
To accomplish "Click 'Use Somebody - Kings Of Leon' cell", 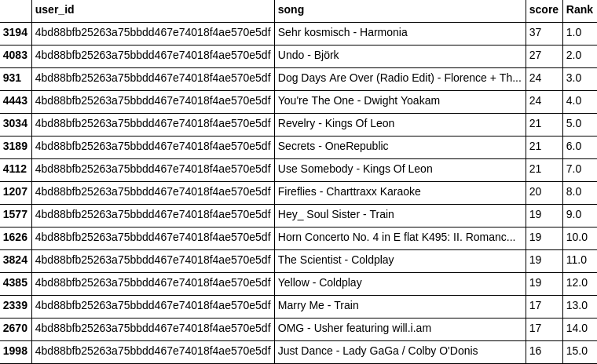I will [355, 169].
